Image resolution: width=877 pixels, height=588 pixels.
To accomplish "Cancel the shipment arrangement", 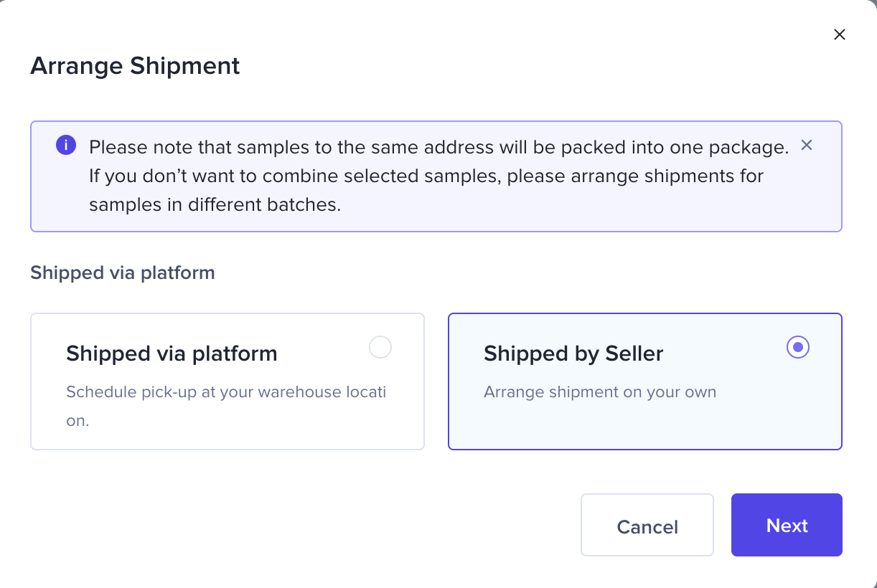I will coord(647,525).
